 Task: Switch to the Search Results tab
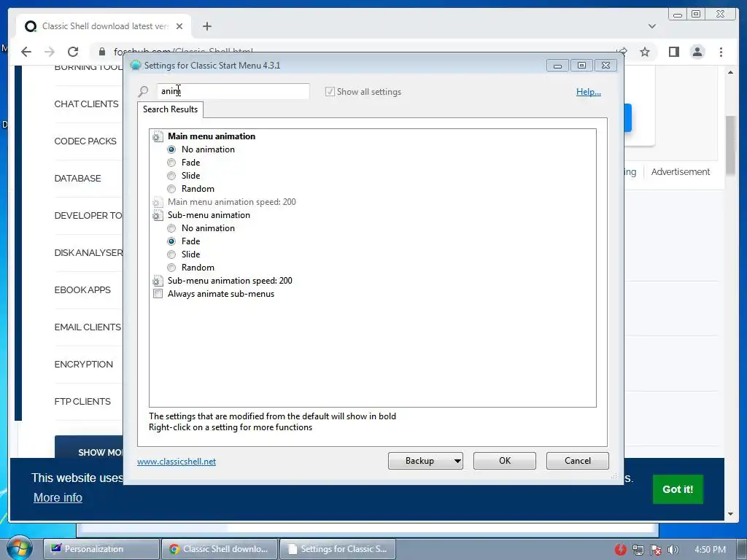coord(170,109)
